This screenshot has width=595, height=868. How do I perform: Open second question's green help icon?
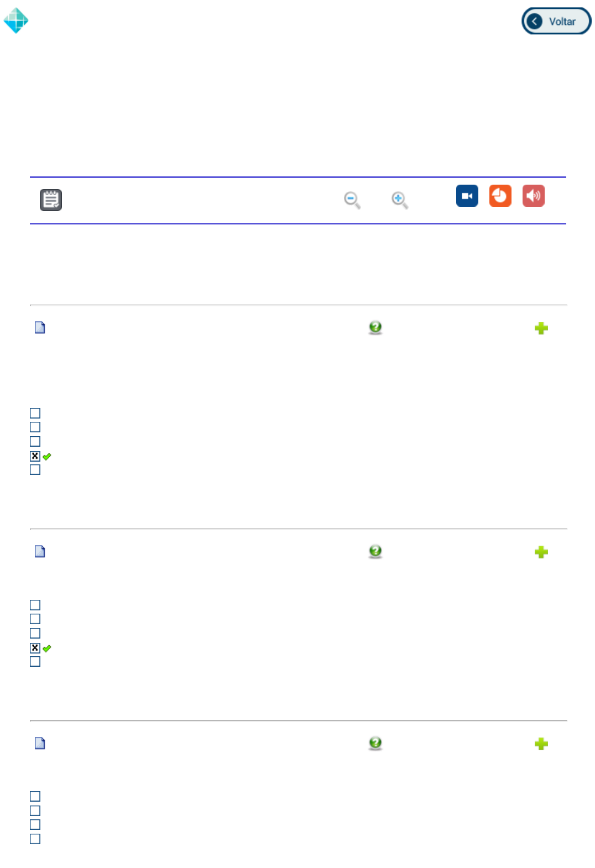point(375,552)
